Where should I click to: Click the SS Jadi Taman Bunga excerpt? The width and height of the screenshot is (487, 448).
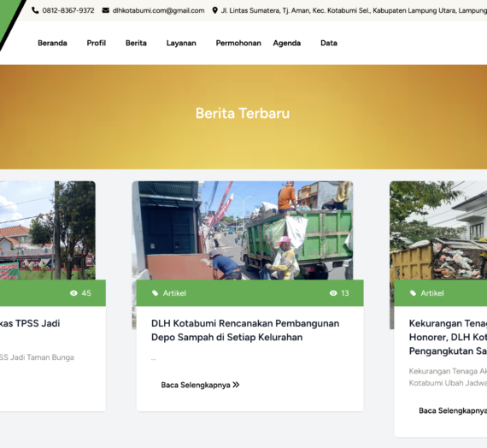point(37,357)
